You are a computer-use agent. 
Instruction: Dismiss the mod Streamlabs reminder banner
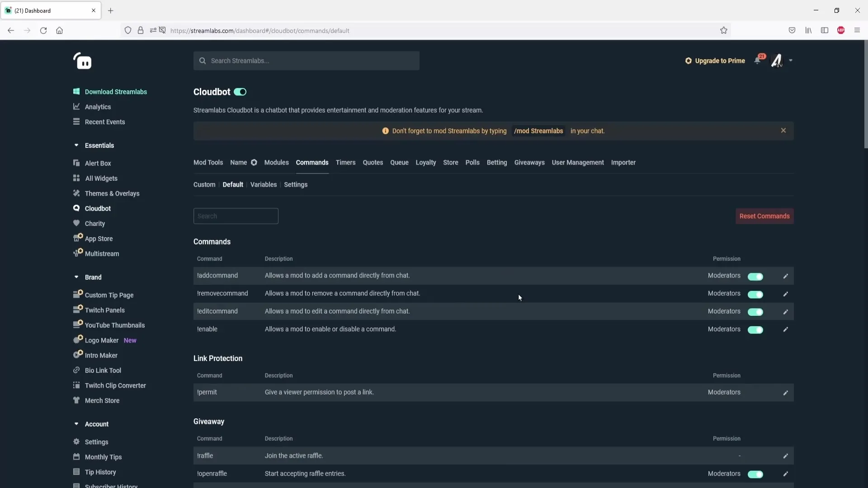(x=783, y=131)
